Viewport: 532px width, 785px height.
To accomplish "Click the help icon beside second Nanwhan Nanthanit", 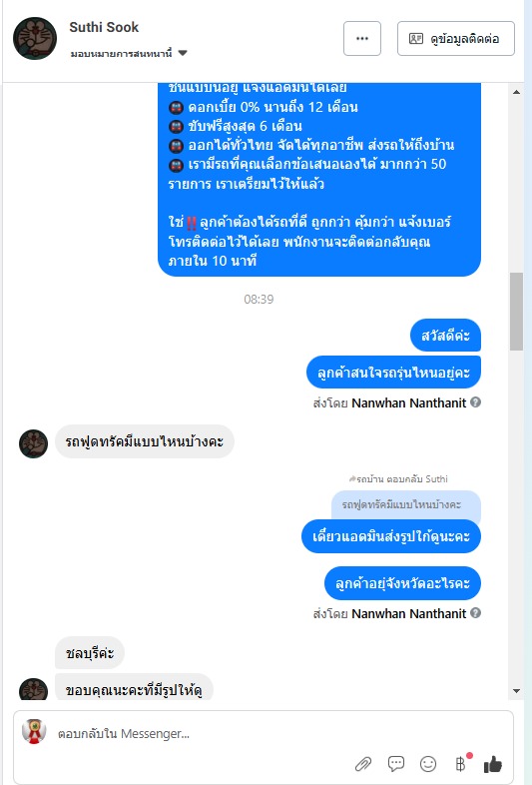I will [476, 613].
